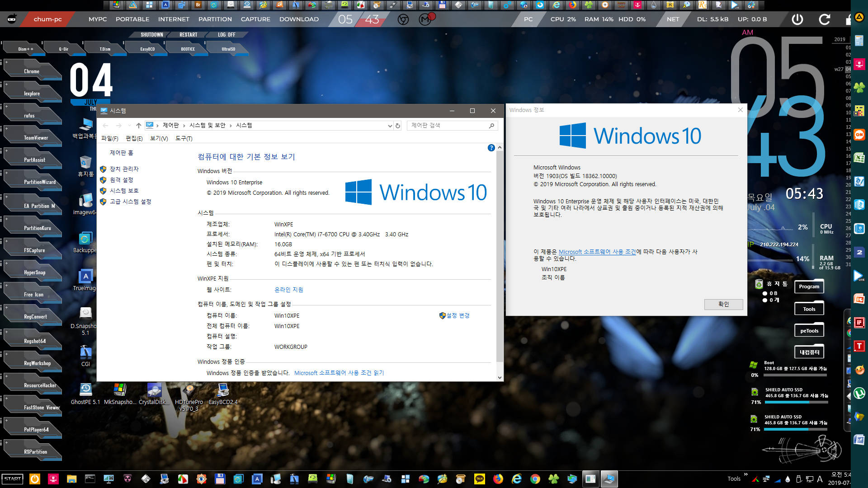The width and height of the screenshot is (868, 488).
Task: Open the 도구(T) menu
Action: pos(184,139)
